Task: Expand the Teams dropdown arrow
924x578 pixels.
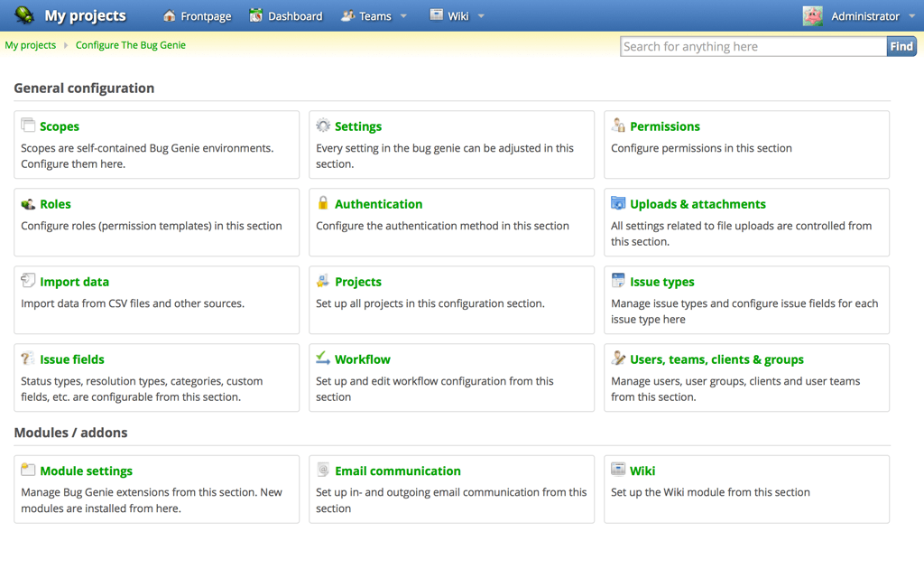Action: tap(403, 16)
